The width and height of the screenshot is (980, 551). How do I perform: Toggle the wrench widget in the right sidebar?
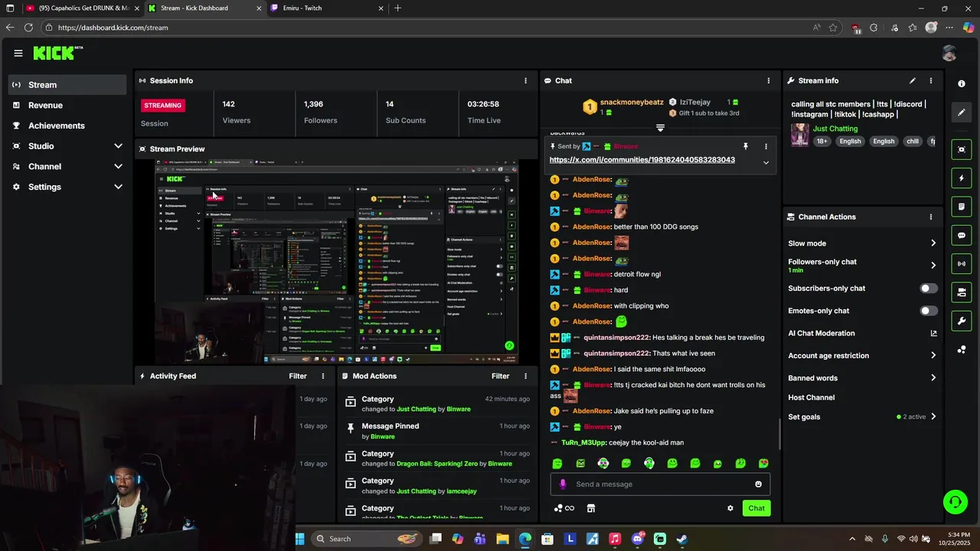point(962,321)
